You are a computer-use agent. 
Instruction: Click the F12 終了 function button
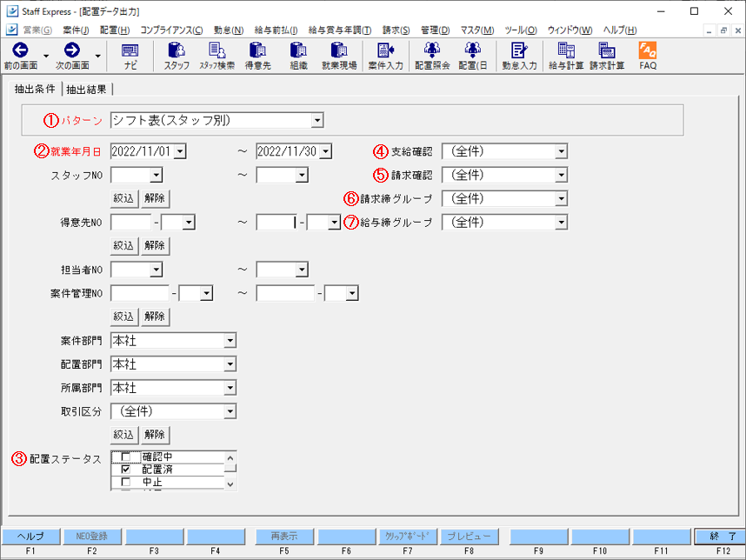(x=720, y=537)
